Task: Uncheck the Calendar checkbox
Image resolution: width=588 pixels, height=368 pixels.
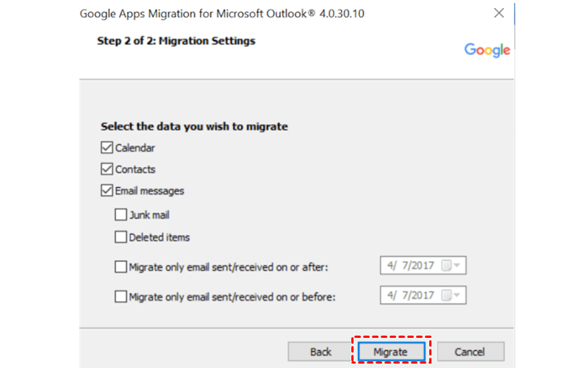Action: 107,148
